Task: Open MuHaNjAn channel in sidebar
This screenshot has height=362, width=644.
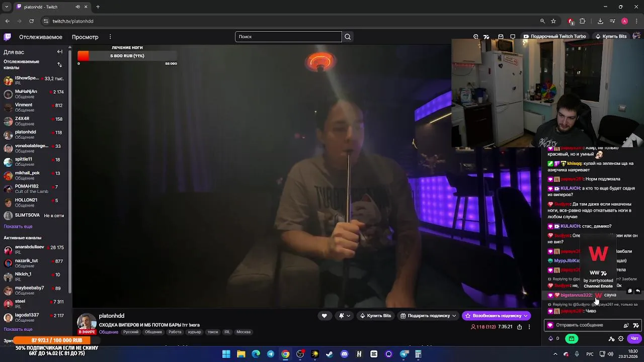Action: (34, 94)
